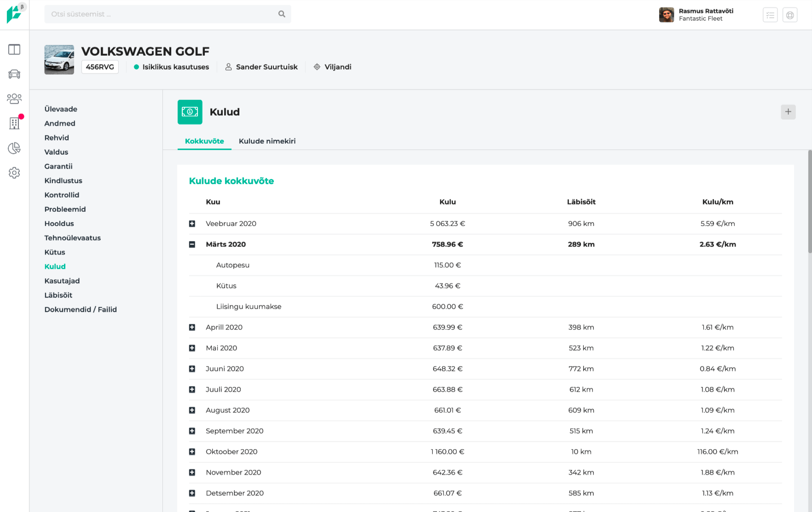Open Kindlustus in the side menu
The image size is (812, 512).
click(63, 180)
